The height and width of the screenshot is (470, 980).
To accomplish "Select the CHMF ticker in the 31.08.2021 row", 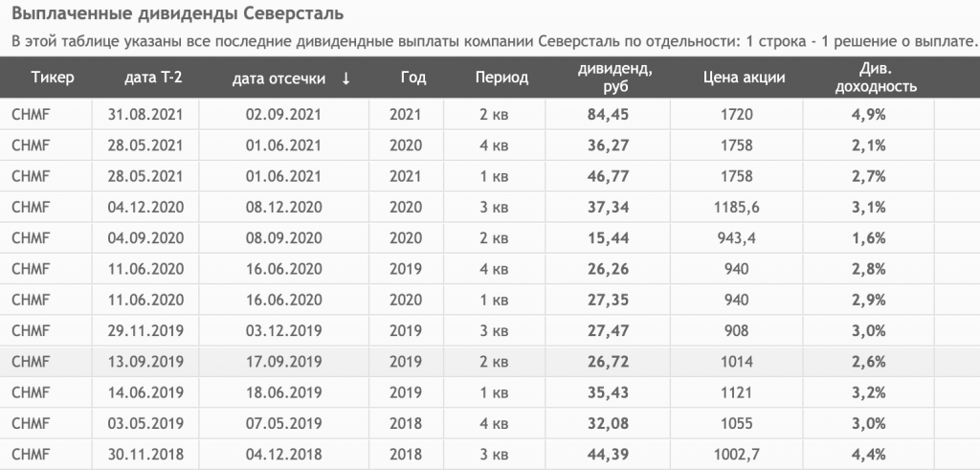I will pyautogui.click(x=31, y=115).
